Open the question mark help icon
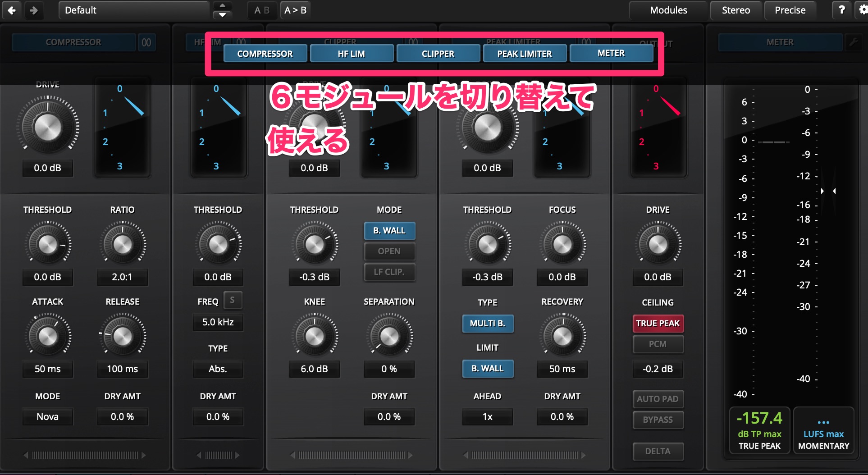Screen dimensions: 868x475 [841, 10]
